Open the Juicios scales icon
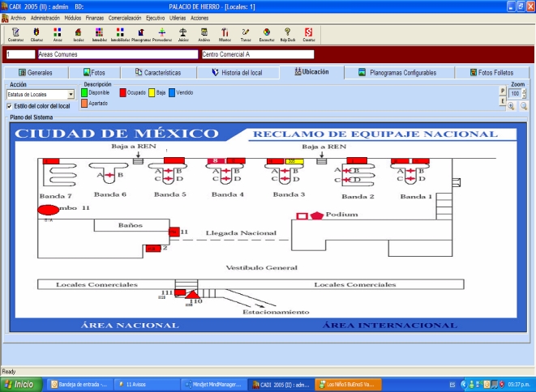 pos(182,33)
